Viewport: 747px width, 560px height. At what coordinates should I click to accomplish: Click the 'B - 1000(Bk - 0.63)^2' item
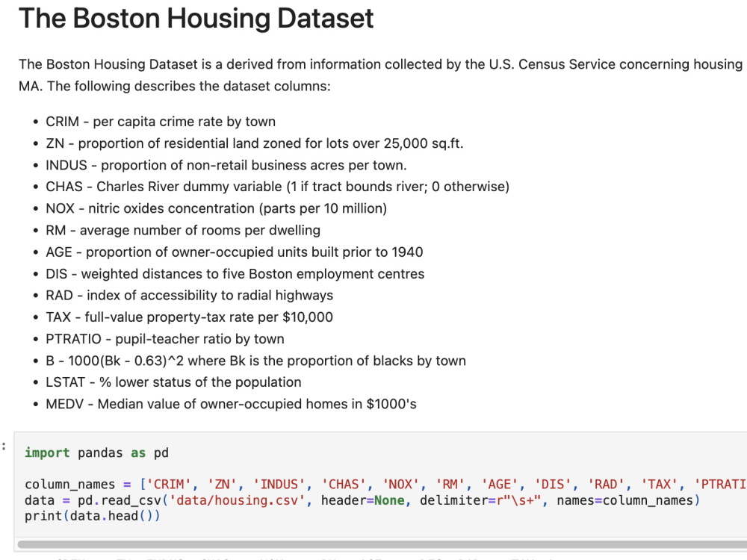(x=255, y=361)
